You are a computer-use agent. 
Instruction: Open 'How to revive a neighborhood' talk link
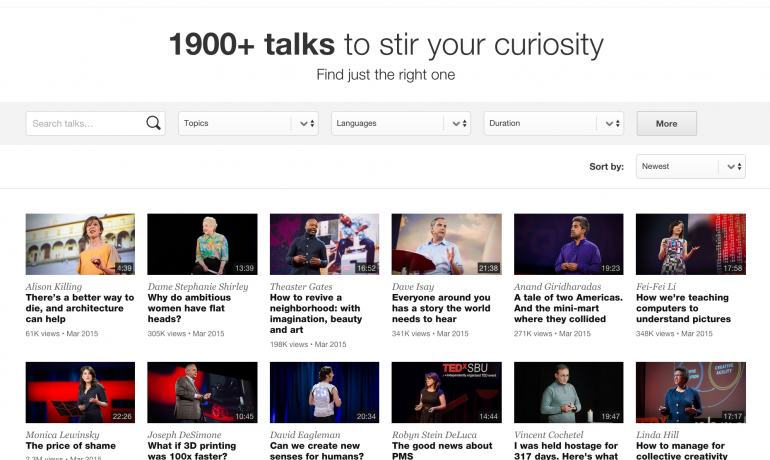(x=316, y=313)
